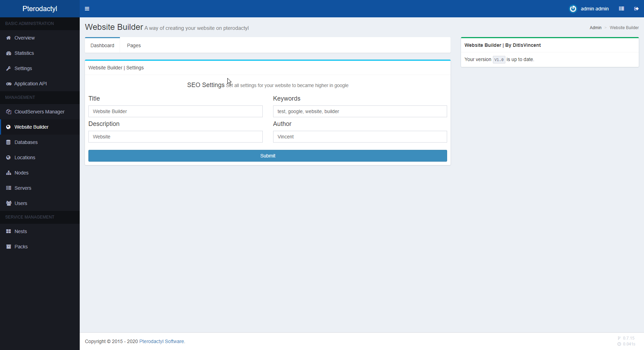Click the Author field containing Vincent
The height and width of the screenshot is (350, 644).
[360, 137]
